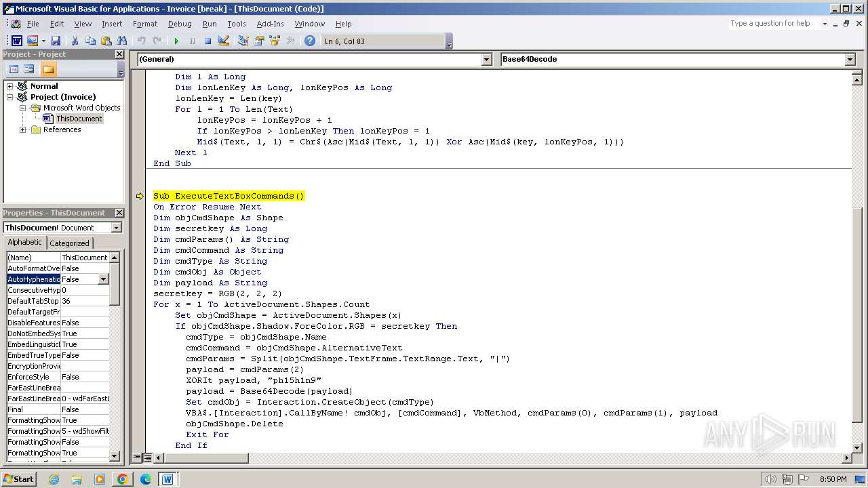Open Internet Explorer from the taskbar

point(54,479)
